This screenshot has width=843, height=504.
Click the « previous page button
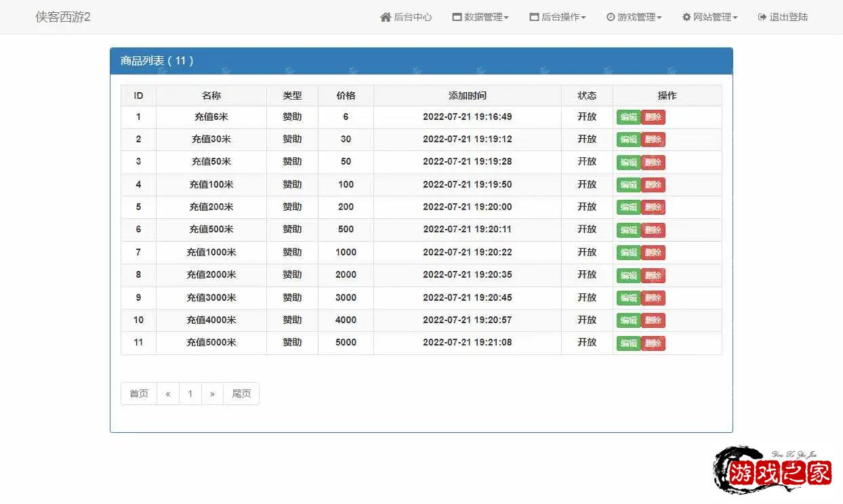[x=168, y=394]
